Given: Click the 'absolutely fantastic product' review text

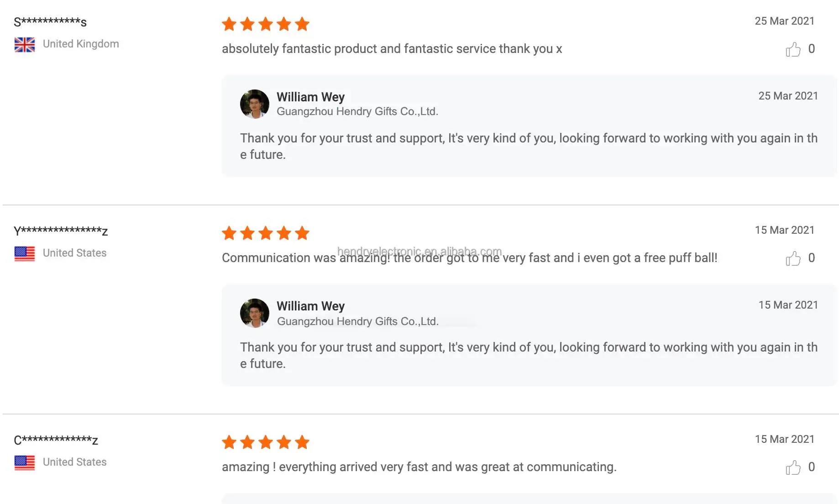Looking at the screenshot, I should click(x=392, y=49).
